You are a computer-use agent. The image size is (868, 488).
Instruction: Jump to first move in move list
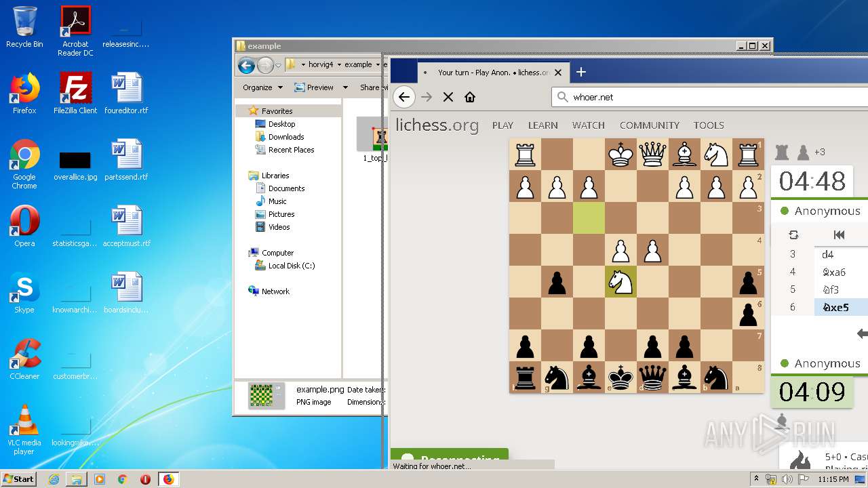click(x=839, y=235)
